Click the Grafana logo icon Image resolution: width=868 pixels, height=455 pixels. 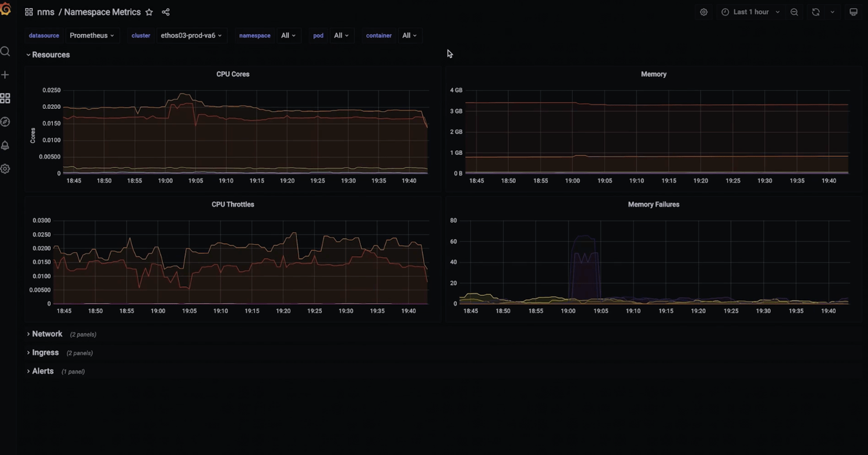[6, 9]
